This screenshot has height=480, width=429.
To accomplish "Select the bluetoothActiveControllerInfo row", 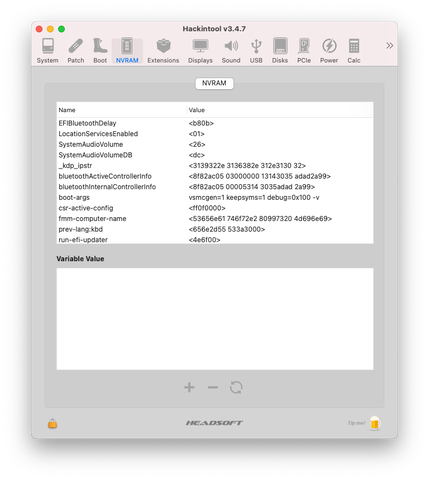I will pos(215,176).
